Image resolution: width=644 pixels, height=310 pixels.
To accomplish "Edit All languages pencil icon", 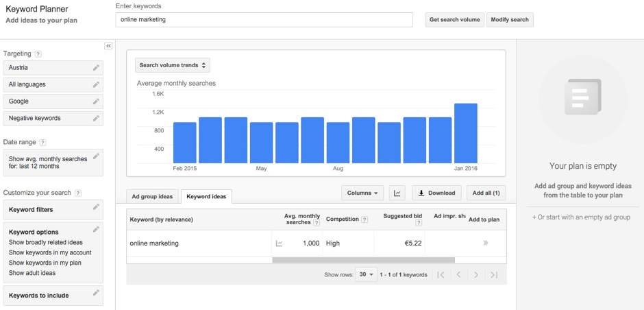I will [x=96, y=84].
